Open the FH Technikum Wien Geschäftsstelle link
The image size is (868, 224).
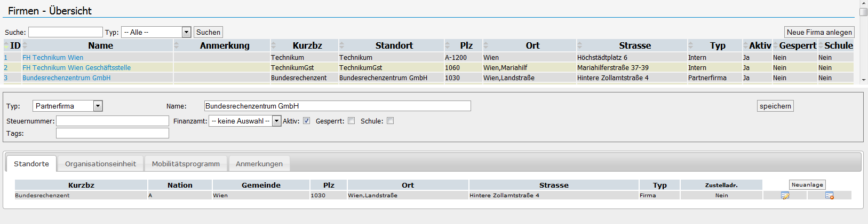coord(76,68)
